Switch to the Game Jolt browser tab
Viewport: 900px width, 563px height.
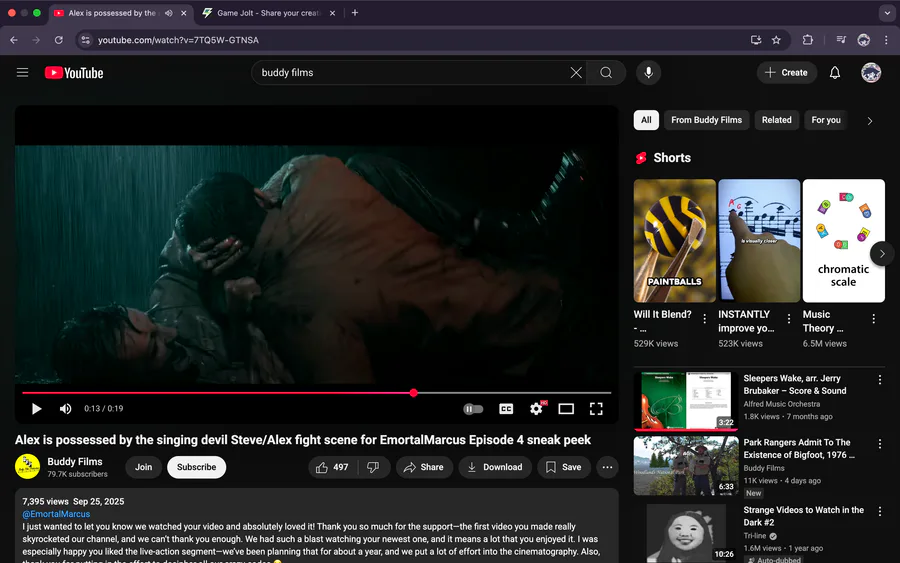click(x=268, y=13)
